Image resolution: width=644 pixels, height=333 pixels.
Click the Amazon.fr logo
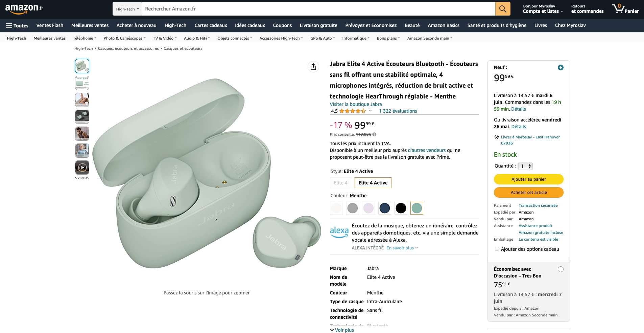(24, 8)
